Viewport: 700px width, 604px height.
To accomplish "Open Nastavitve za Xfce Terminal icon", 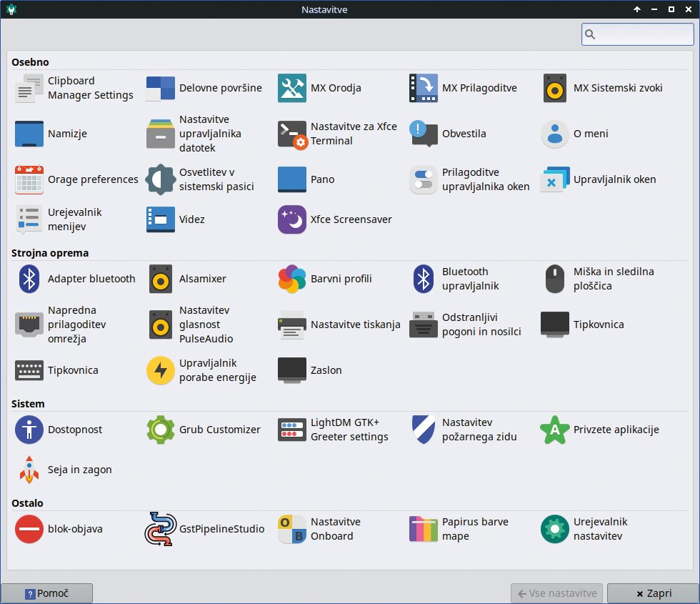I will click(292, 135).
